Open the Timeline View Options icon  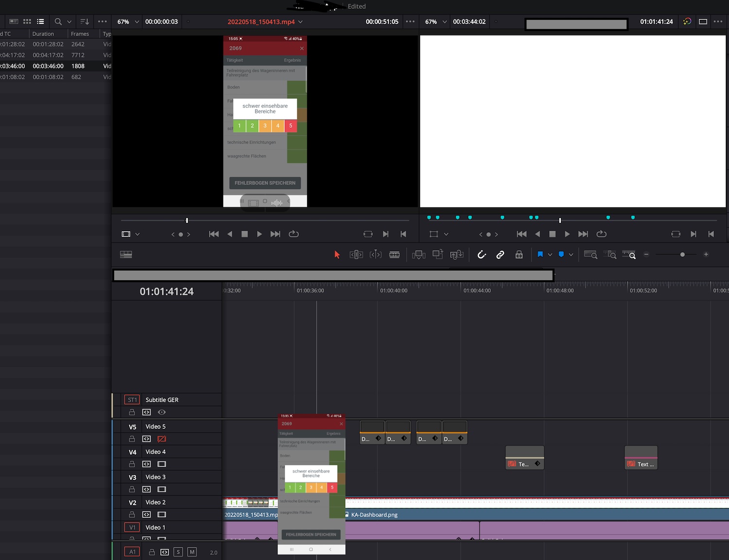click(126, 254)
